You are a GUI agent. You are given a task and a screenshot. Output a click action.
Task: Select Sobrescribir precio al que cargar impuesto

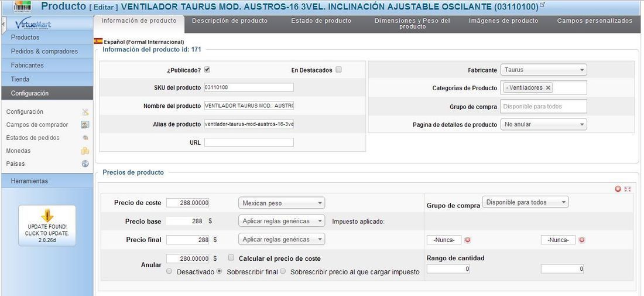coord(283,271)
